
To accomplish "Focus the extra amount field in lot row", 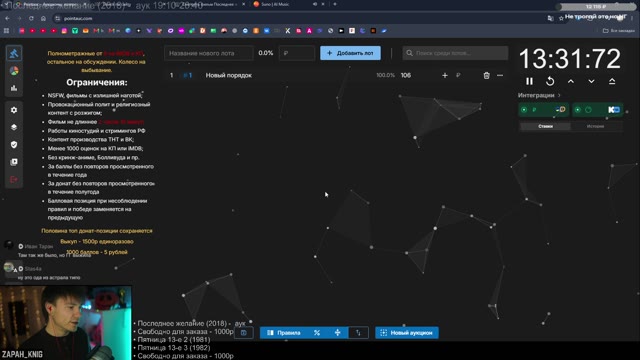I will point(464,76).
